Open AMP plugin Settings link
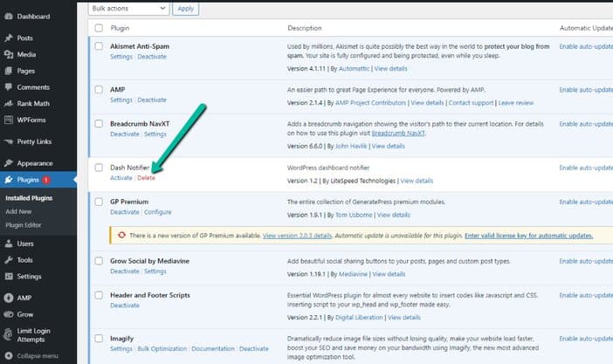Viewport: 613px width, 364px height. [121, 100]
